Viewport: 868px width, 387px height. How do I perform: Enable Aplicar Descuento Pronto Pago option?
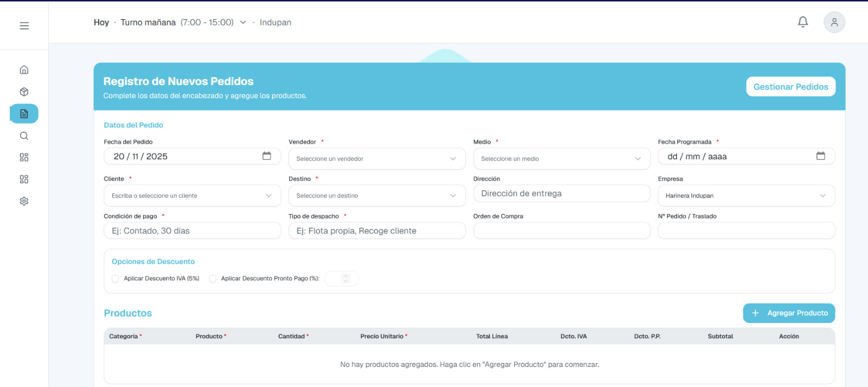point(213,279)
